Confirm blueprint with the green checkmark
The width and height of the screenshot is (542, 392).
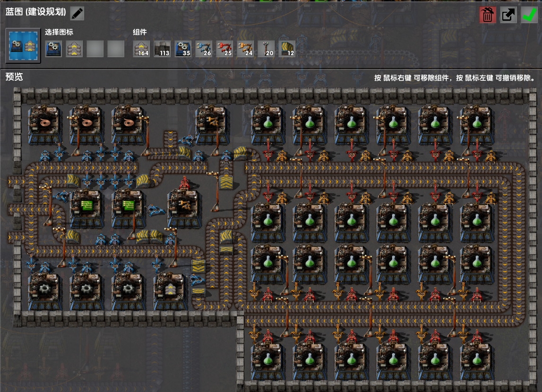[x=529, y=15]
